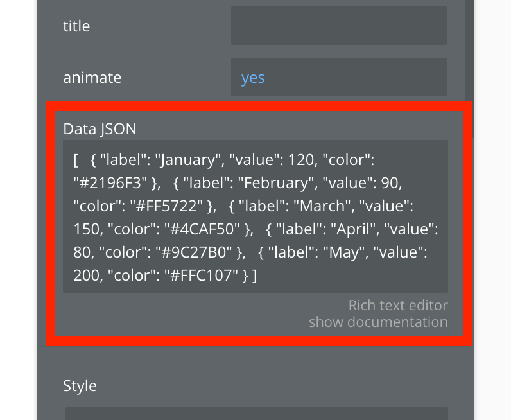Viewport: 511px width, 420px height.
Task: Toggle the animate "yes" value
Action: pos(253,78)
